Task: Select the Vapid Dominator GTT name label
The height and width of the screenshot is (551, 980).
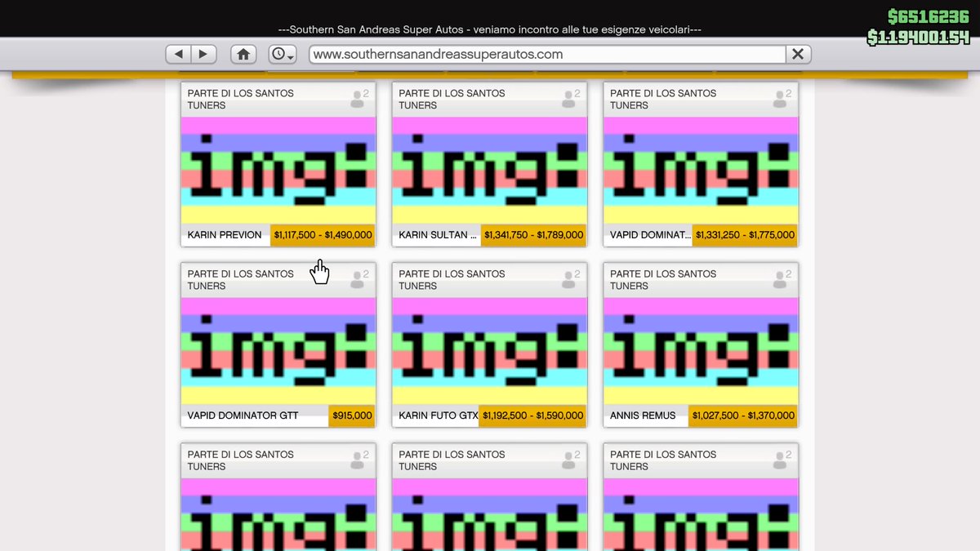Action: click(243, 415)
